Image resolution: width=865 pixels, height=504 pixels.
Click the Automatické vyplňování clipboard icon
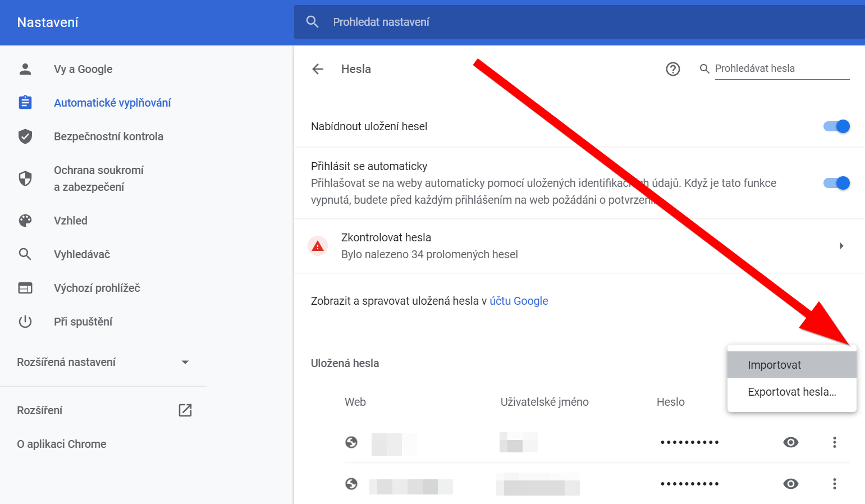pos(25,103)
